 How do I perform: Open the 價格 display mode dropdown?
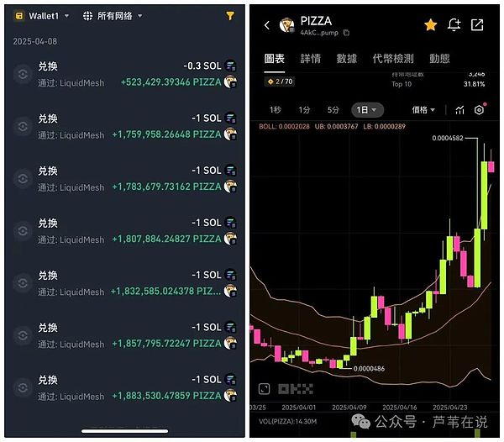pyautogui.click(x=423, y=110)
